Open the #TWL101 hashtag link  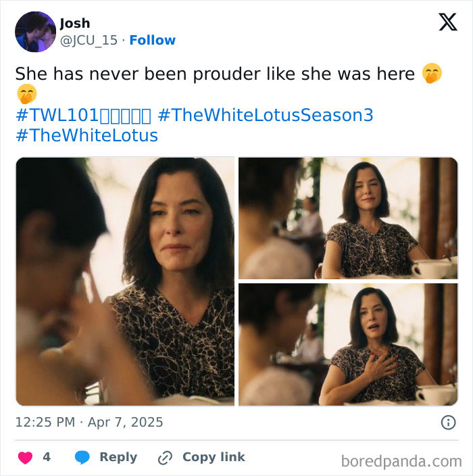coord(84,115)
